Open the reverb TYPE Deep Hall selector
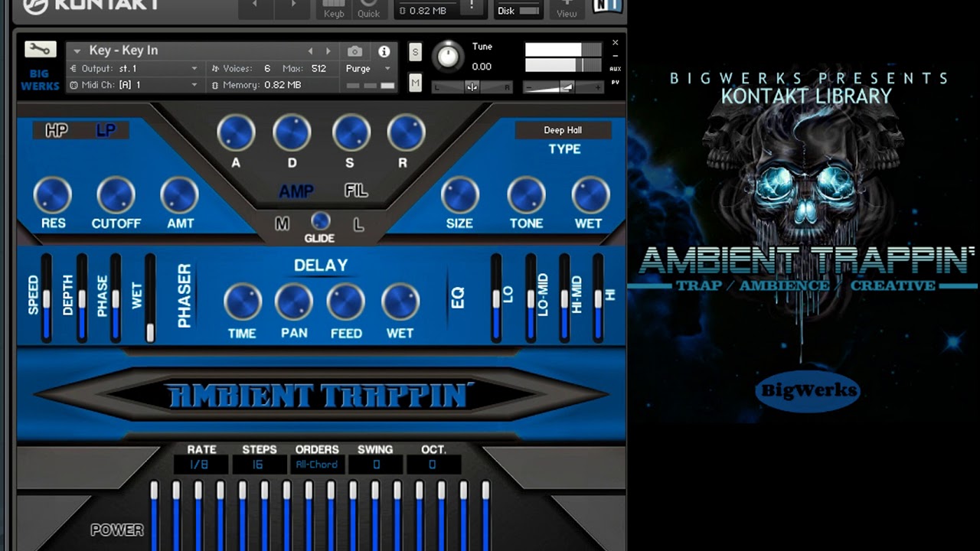This screenshot has height=551, width=980. tap(563, 130)
